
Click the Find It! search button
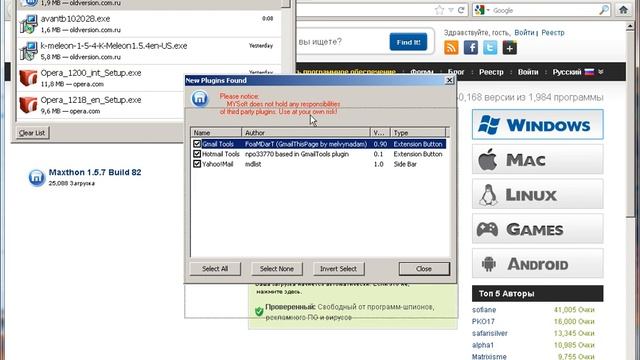pyautogui.click(x=408, y=42)
